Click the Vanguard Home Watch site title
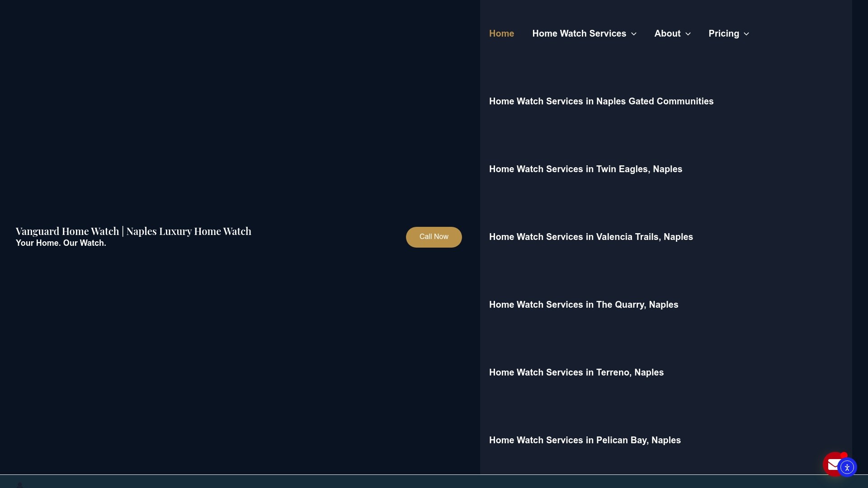The width and height of the screenshot is (868, 488). tap(133, 231)
